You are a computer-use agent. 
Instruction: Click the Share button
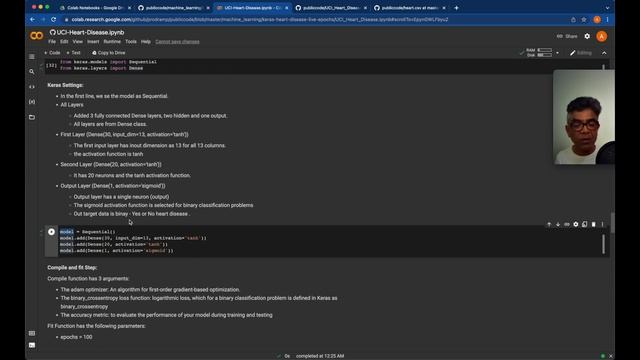point(567,36)
